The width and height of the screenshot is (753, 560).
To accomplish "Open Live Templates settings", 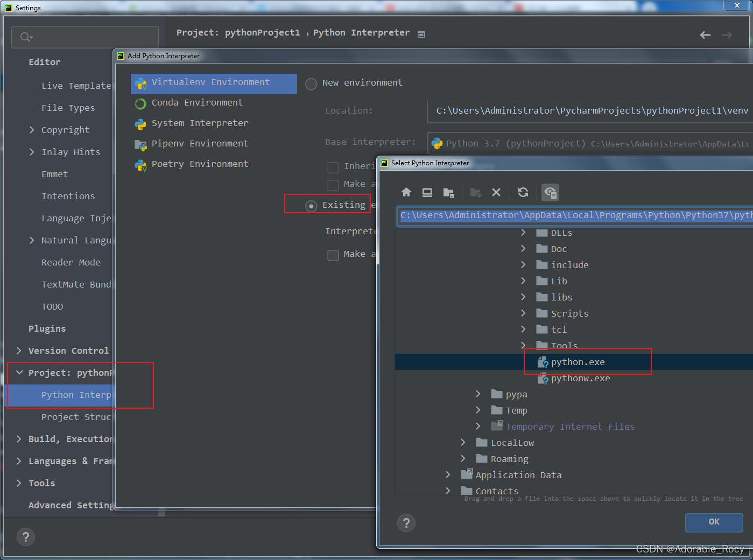I will 76,86.
